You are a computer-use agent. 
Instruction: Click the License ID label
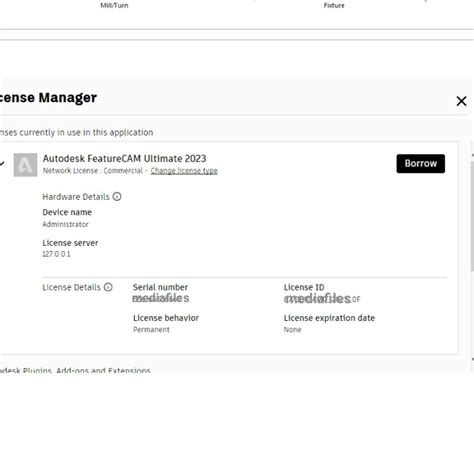[x=304, y=287]
